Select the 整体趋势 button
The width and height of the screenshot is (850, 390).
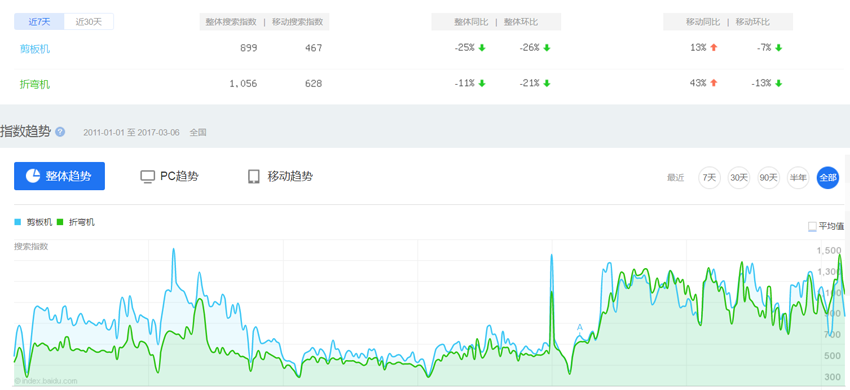(x=59, y=176)
